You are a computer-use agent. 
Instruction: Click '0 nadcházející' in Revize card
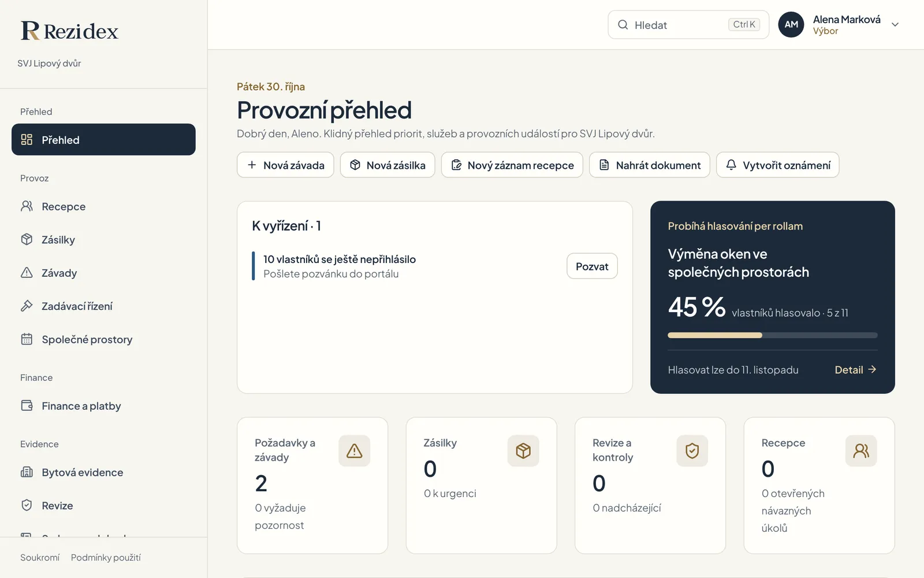click(627, 508)
